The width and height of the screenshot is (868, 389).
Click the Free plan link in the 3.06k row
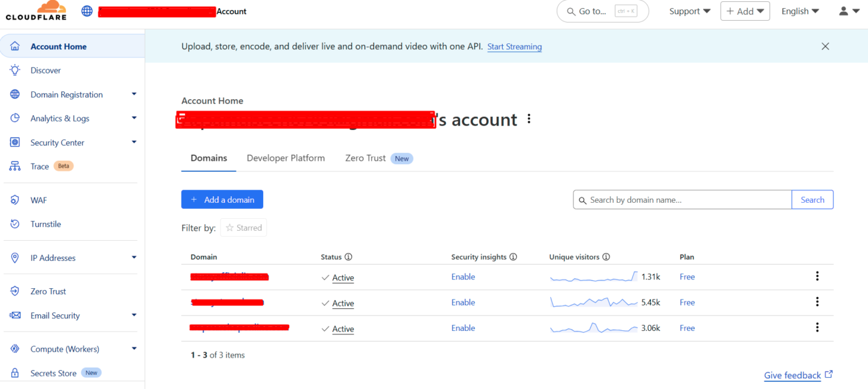[687, 328]
